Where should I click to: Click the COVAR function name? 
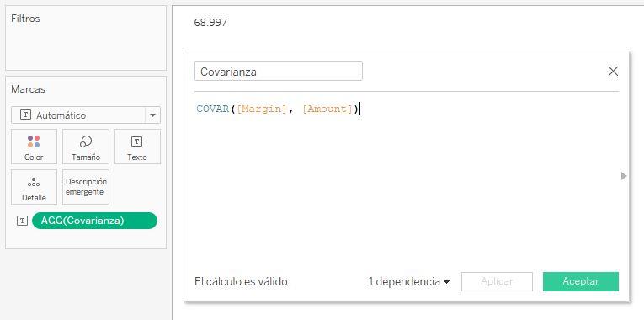coord(212,109)
